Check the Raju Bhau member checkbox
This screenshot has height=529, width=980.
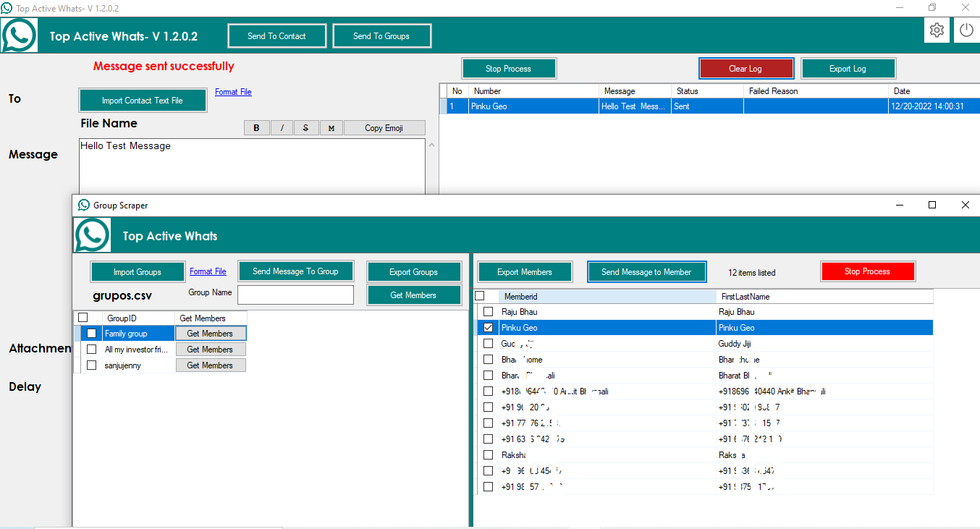coord(489,312)
